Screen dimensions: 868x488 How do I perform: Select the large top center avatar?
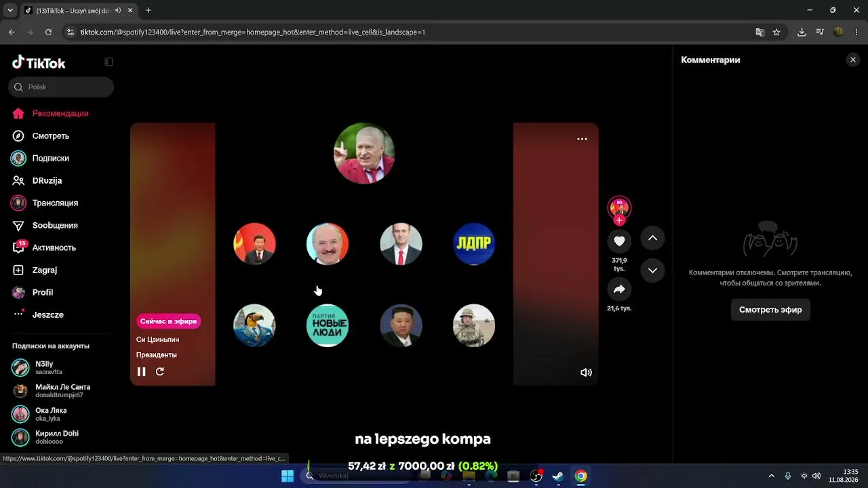click(x=364, y=153)
